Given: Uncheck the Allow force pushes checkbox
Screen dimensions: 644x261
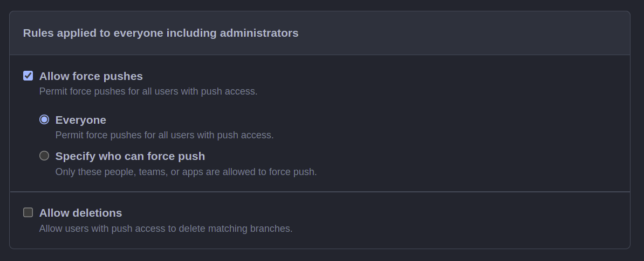Looking at the screenshot, I should (x=28, y=76).
